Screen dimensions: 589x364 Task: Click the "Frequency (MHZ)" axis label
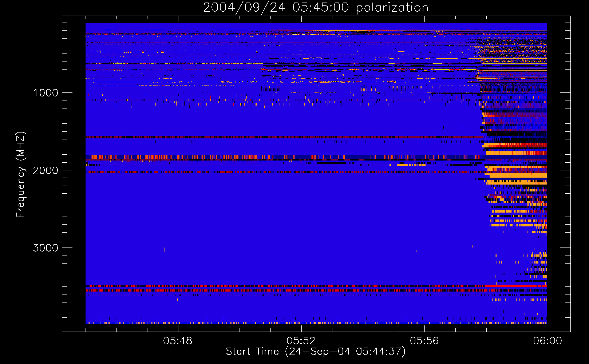pyautogui.click(x=21, y=174)
